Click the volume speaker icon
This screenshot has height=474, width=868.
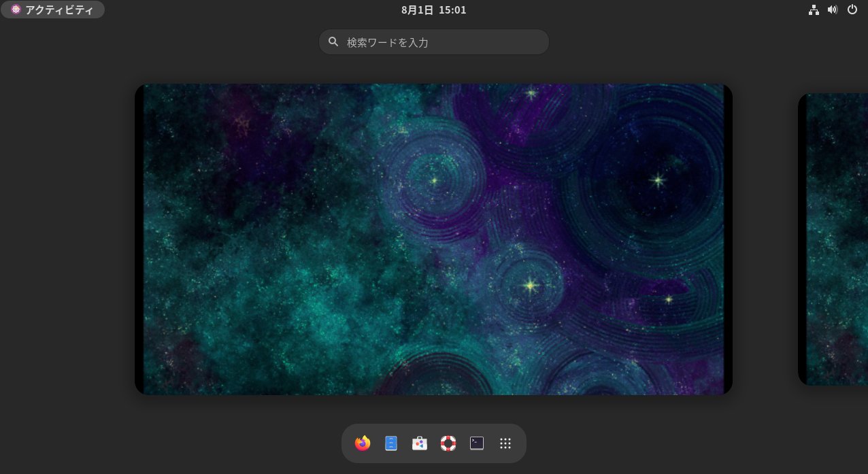pyautogui.click(x=833, y=10)
